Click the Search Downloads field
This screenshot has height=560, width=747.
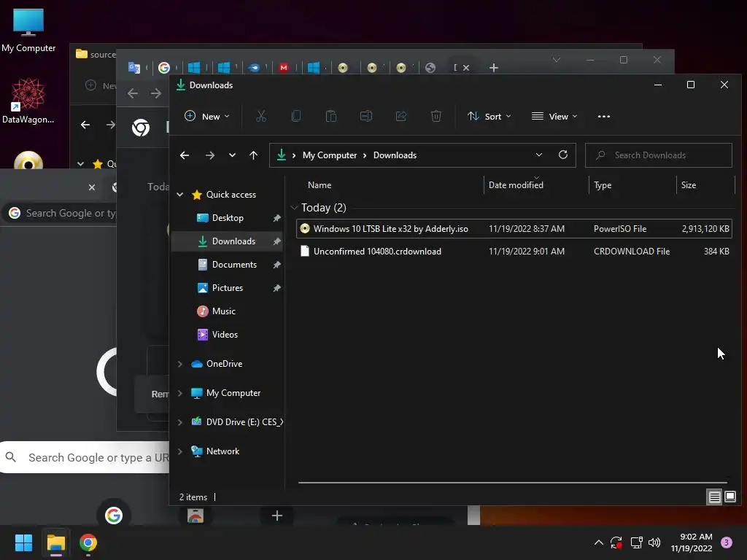click(x=659, y=155)
